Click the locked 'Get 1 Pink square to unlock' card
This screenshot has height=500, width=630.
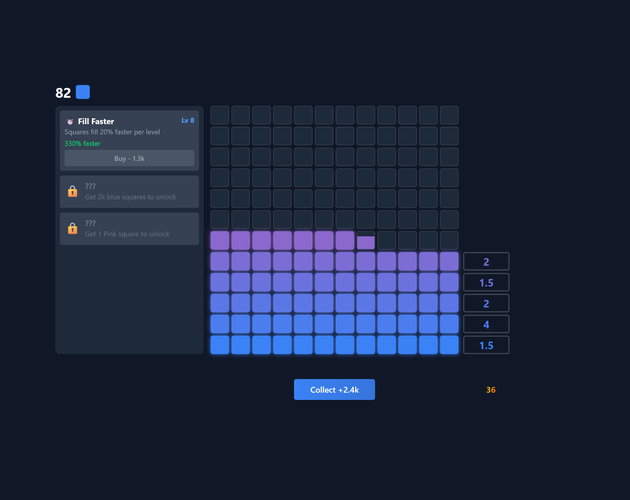[129, 228]
